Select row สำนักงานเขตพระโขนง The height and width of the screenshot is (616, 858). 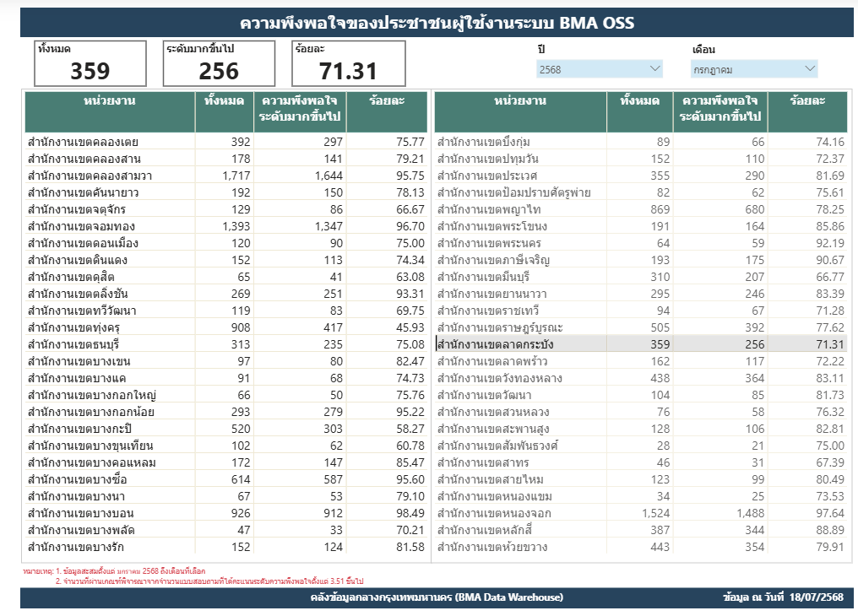click(x=641, y=226)
